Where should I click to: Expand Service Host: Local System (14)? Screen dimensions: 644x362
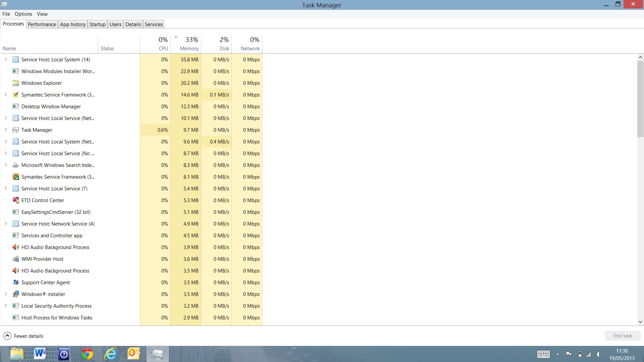tap(6, 59)
